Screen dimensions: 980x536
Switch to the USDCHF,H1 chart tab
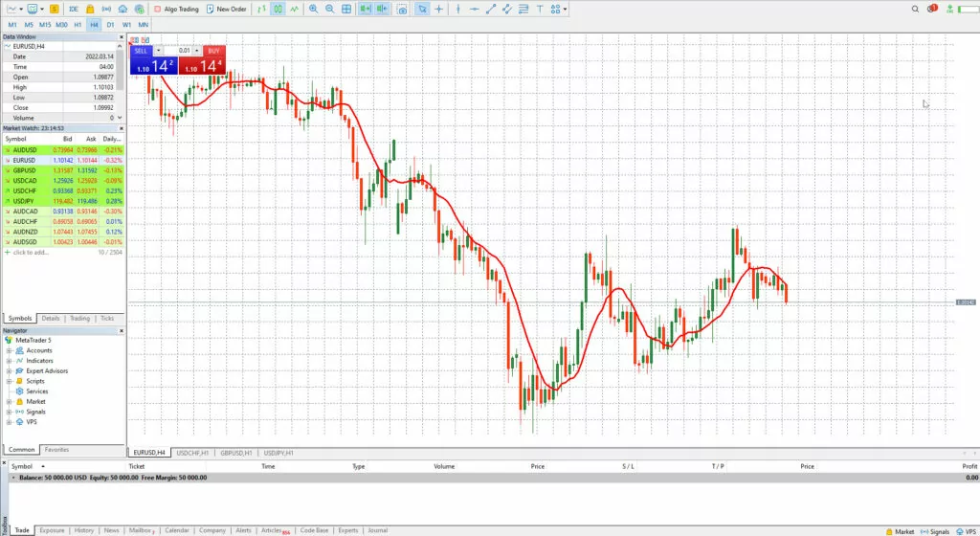[193, 452]
